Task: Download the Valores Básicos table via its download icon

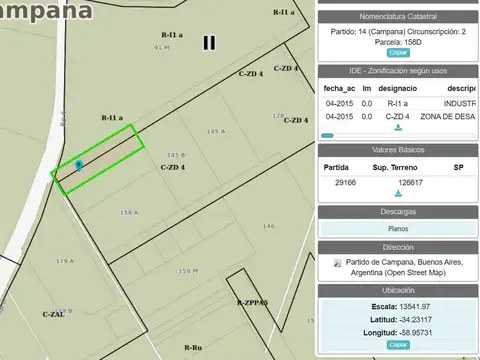Action: click(398, 193)
